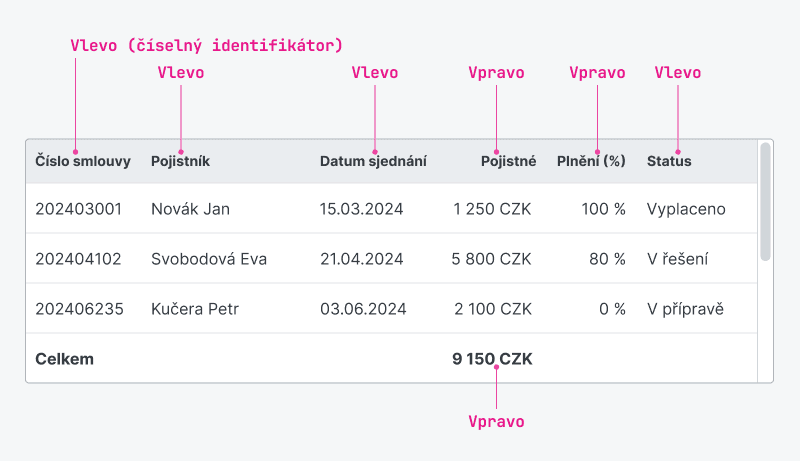800x461 pixels.
Task: Select the Kučera Petr cell
Action: (195, 309)
